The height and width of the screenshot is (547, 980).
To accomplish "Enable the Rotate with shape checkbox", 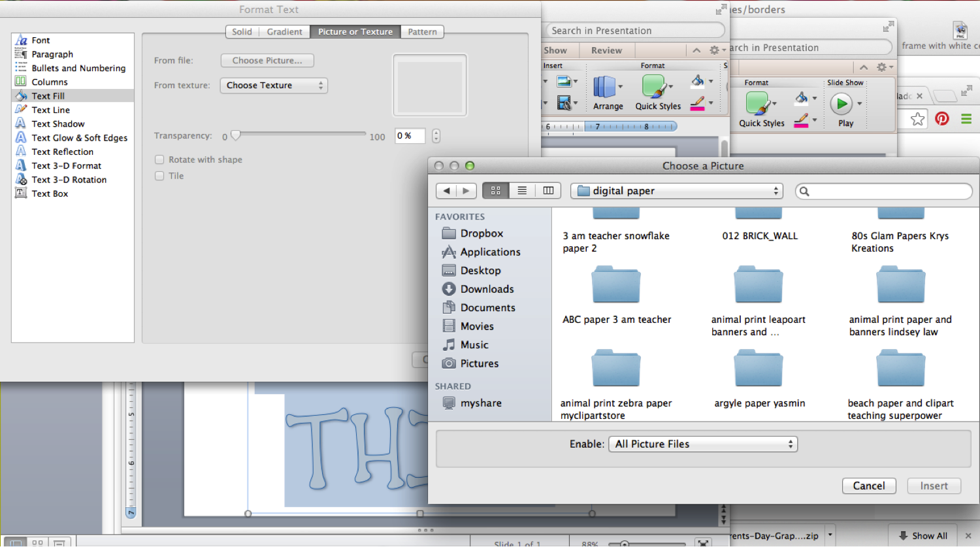I will tap(159, 159).
